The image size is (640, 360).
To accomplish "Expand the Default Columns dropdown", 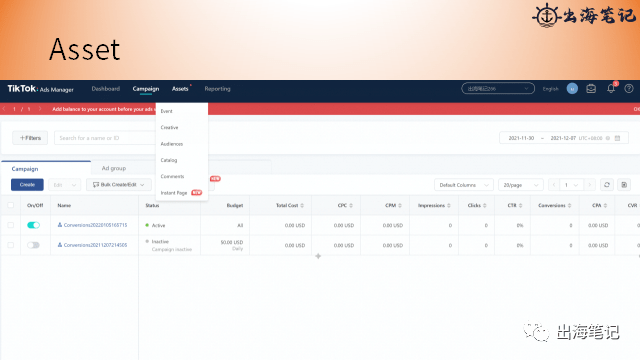I will coord(464,185).
